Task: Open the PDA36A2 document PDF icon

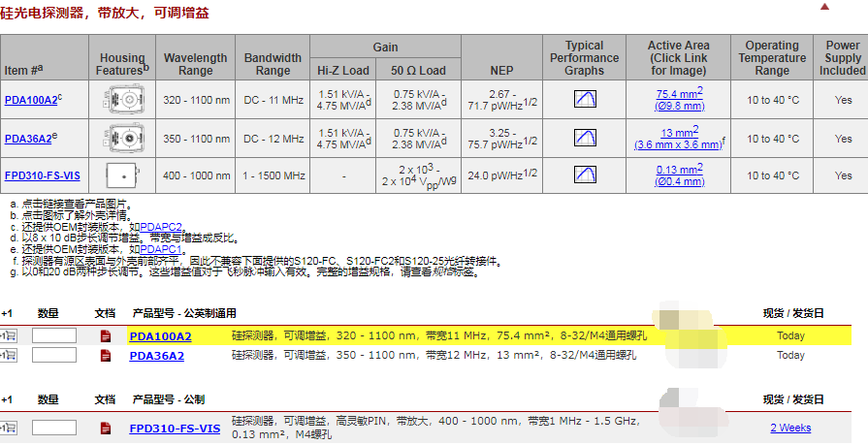Action: click(x=105, y=356)
